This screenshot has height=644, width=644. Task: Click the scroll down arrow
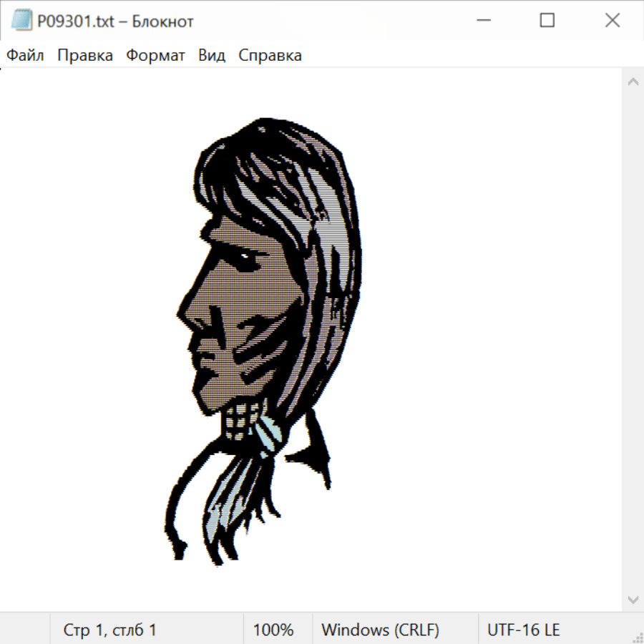[x=633, y=599]
